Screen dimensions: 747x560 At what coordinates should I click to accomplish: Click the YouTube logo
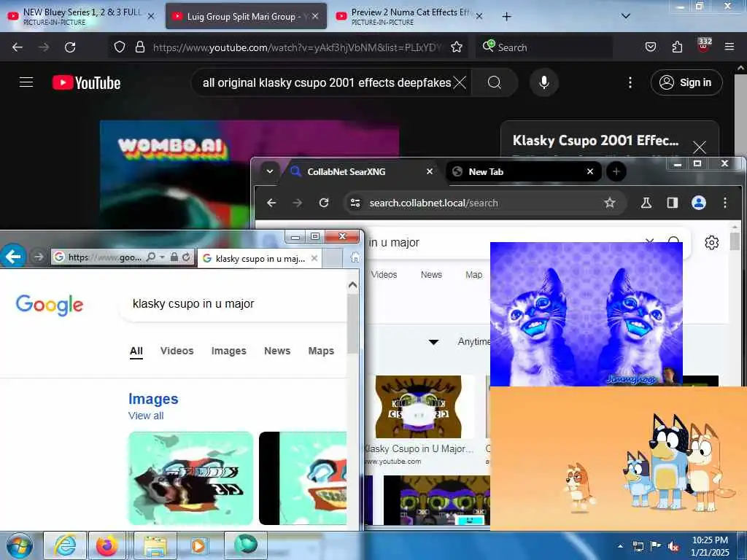pos(86,82)
